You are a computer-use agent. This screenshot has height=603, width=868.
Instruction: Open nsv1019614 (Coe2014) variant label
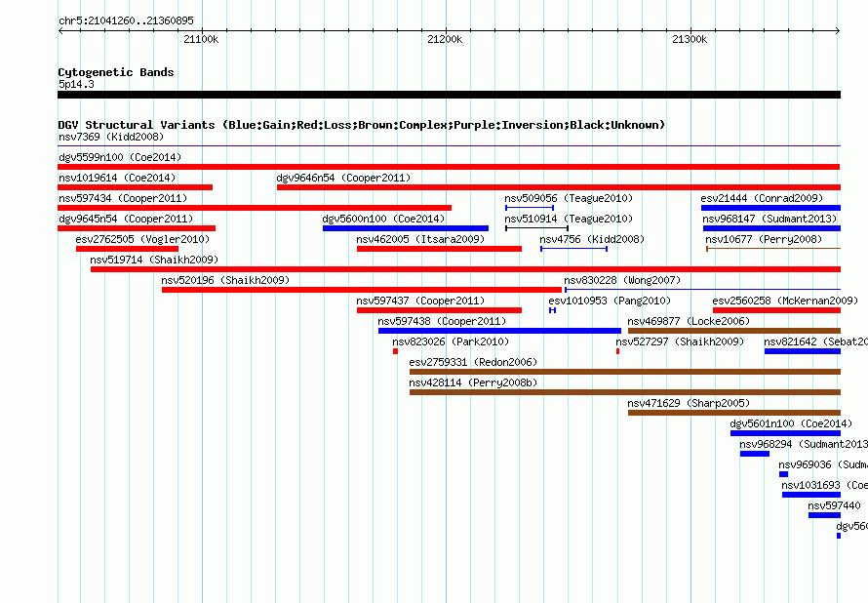point(117,178)
